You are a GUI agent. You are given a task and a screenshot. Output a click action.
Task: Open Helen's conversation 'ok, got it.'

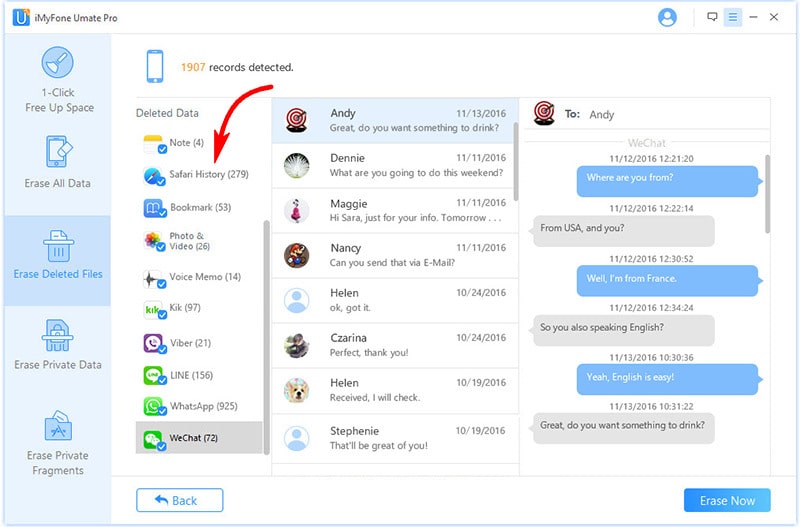394,300
